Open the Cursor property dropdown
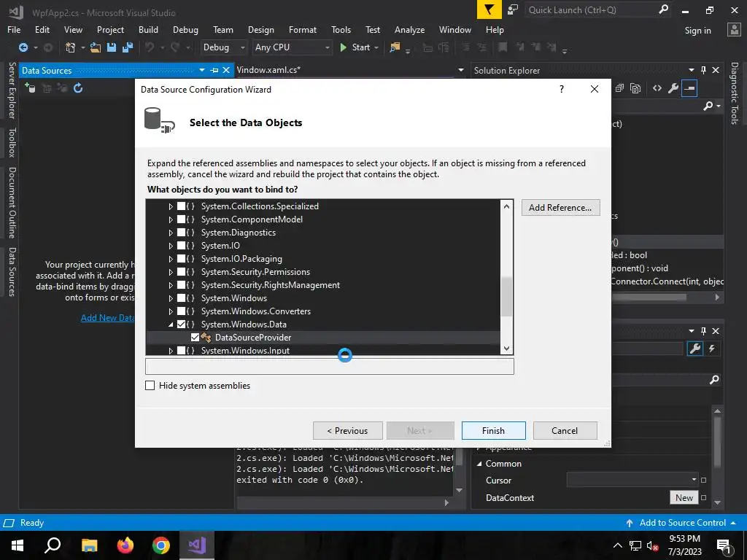The height and width of the screenshot is (560, 747). tap(694, 480)
